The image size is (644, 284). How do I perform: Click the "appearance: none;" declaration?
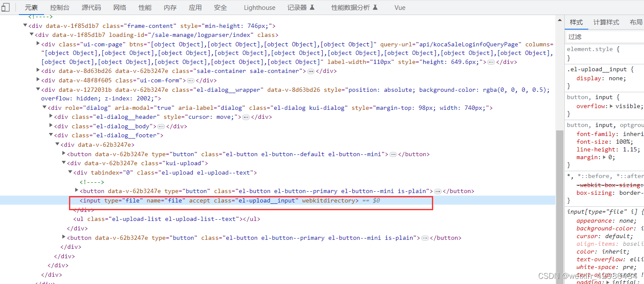[x=606, y=221]
